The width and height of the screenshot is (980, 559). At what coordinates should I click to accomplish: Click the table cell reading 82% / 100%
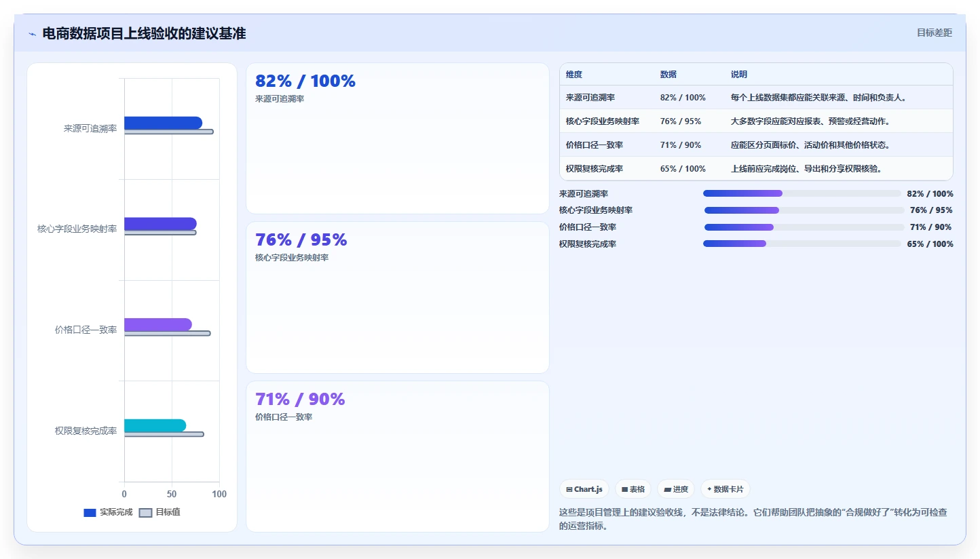683,98
